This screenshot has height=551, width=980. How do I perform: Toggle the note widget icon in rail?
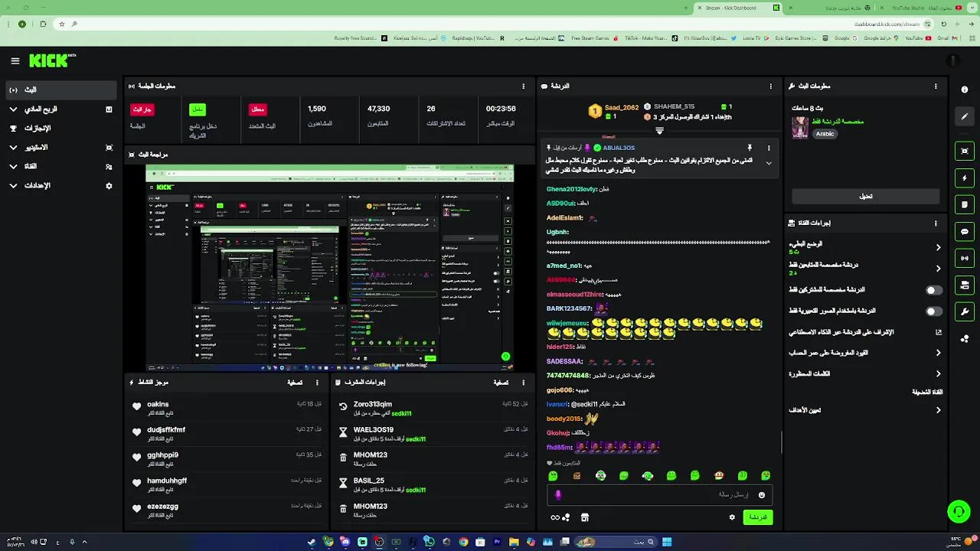965,205
